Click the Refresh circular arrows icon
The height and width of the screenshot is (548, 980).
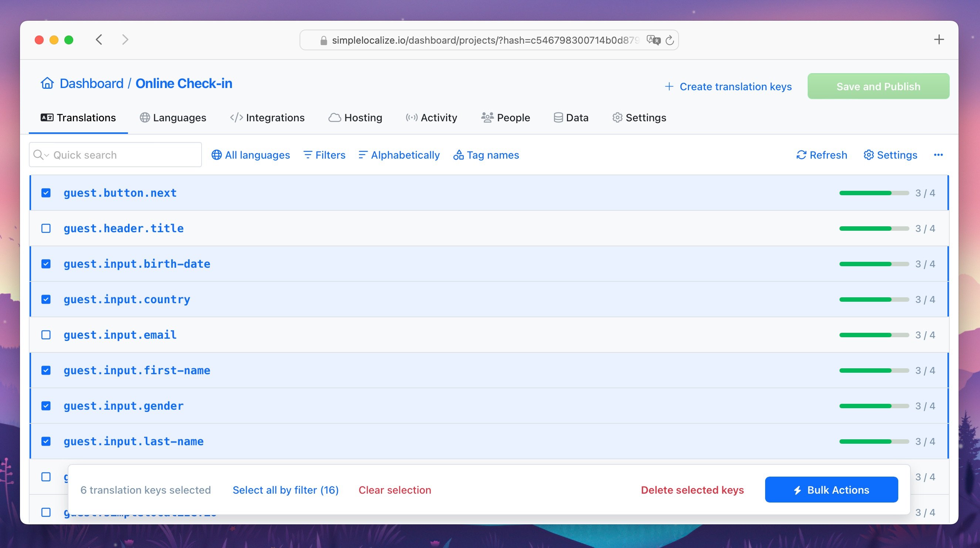(x=801, y=155)
